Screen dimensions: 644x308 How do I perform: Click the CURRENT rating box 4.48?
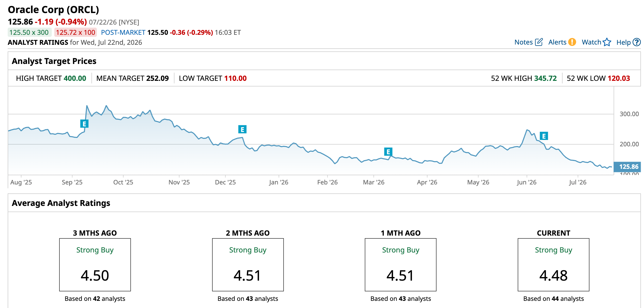tap(554, 265)
